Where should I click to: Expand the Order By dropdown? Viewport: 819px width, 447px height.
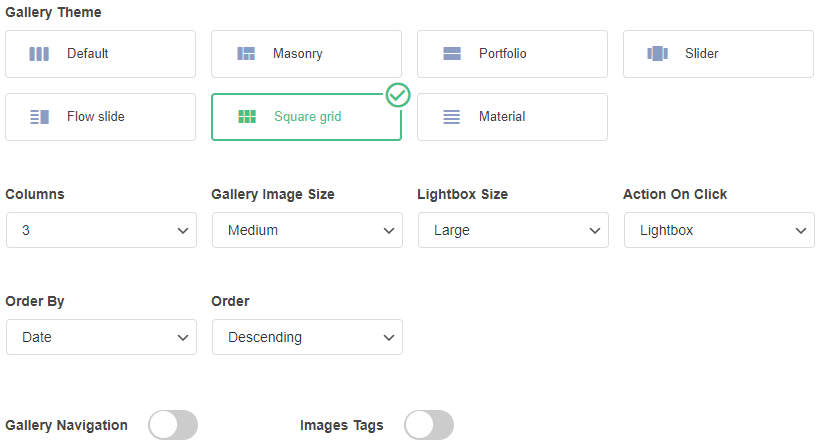tap(101, 337)
